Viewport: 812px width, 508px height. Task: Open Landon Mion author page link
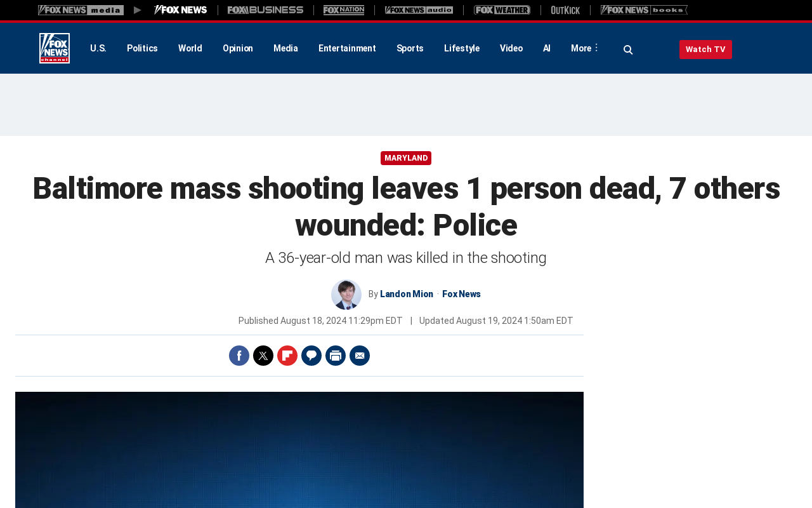point(407,294)
